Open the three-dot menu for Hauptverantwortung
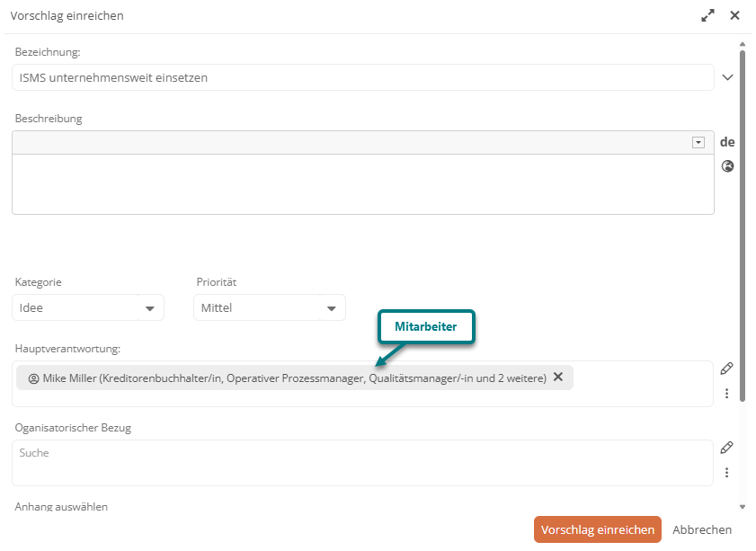The width and height of the screenshot is (756, 551). tap(727, 394)
